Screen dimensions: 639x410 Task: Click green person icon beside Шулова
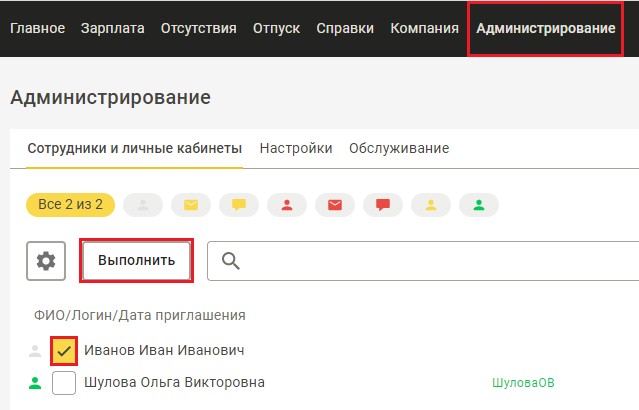(x=35, y=383)
